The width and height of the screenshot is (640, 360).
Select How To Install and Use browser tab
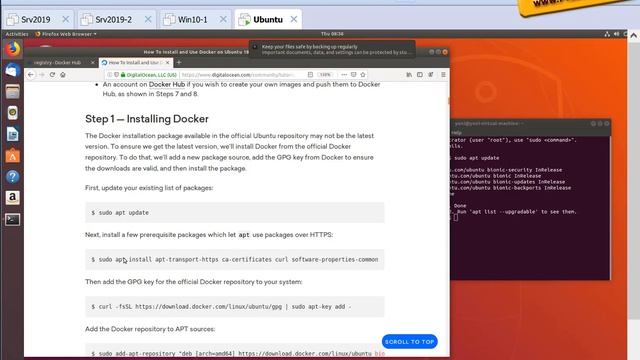pos(136,62)
